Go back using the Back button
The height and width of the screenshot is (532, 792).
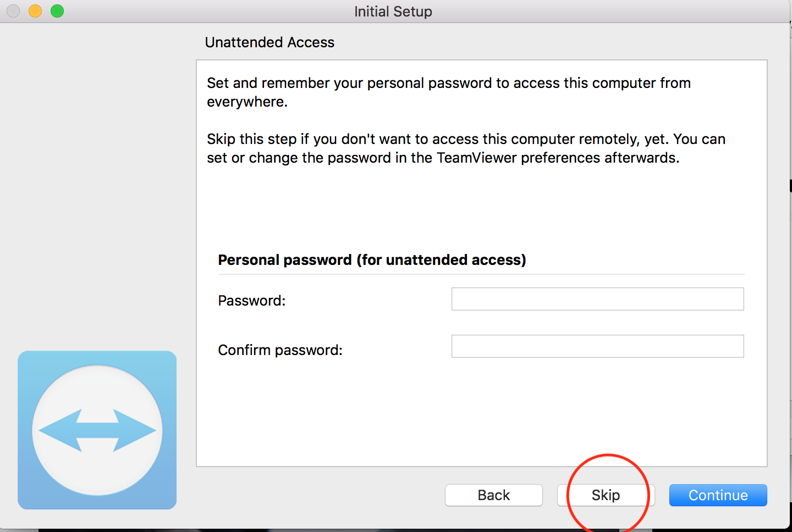point(493,495)
